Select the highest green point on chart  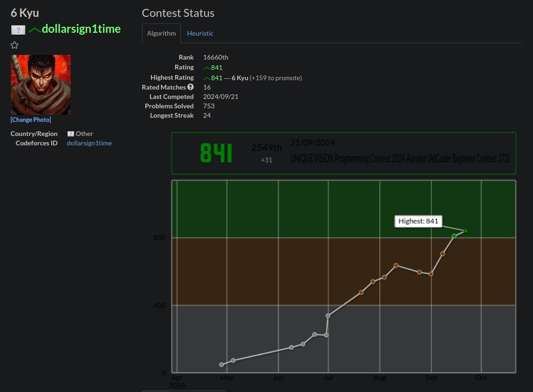(465, 231)
